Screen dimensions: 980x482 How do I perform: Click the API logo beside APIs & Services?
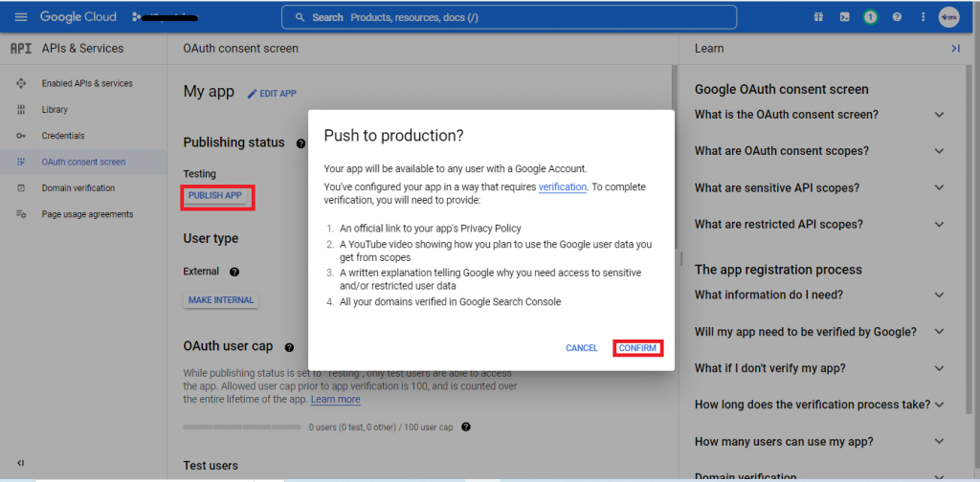pos(21,48)
